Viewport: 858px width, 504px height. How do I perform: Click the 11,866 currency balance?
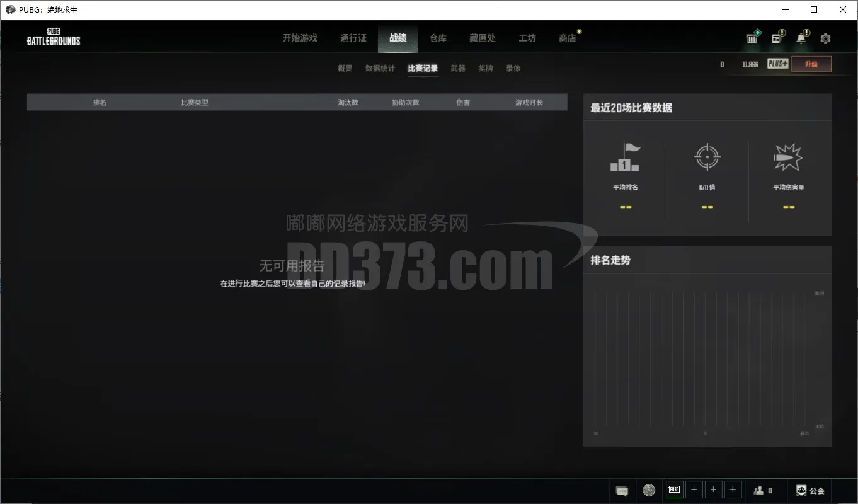[x=750, y=64]
